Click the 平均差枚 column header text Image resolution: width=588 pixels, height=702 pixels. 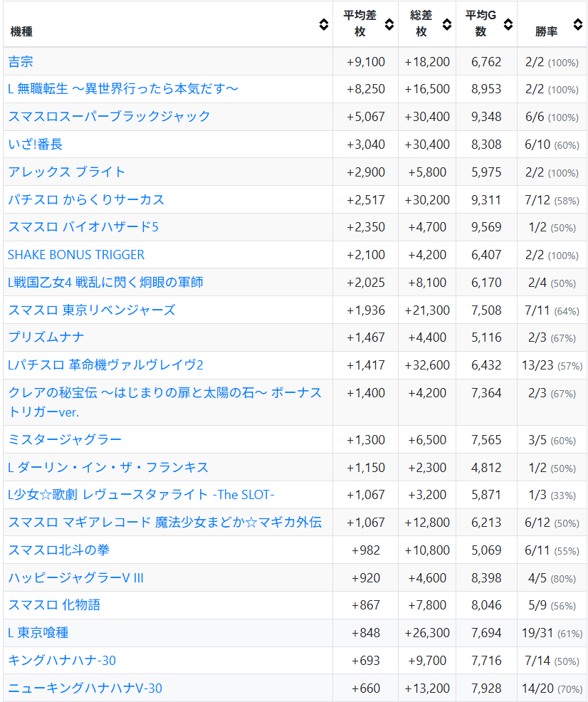click(x=359, y=23)
